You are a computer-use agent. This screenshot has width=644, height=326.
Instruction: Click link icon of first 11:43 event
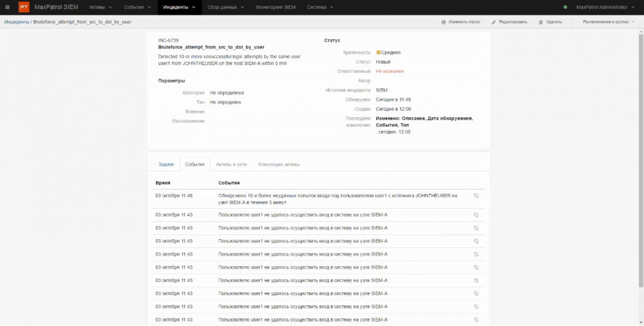coord(476,215)
